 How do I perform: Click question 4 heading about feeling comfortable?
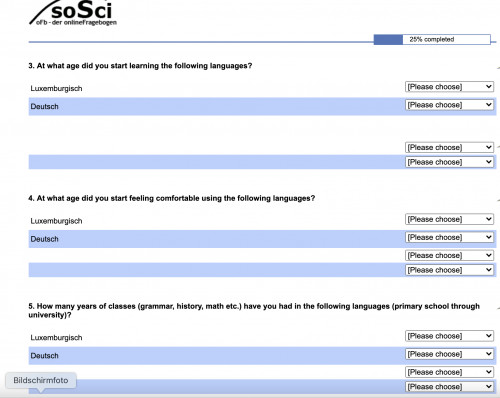tap(172, 198)
